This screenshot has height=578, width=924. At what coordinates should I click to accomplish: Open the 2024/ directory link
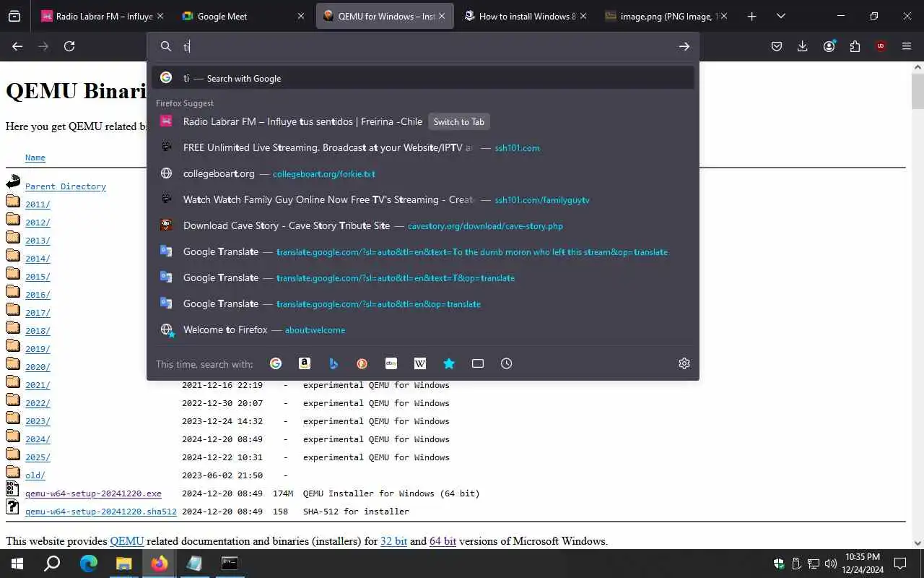(38, 439)
